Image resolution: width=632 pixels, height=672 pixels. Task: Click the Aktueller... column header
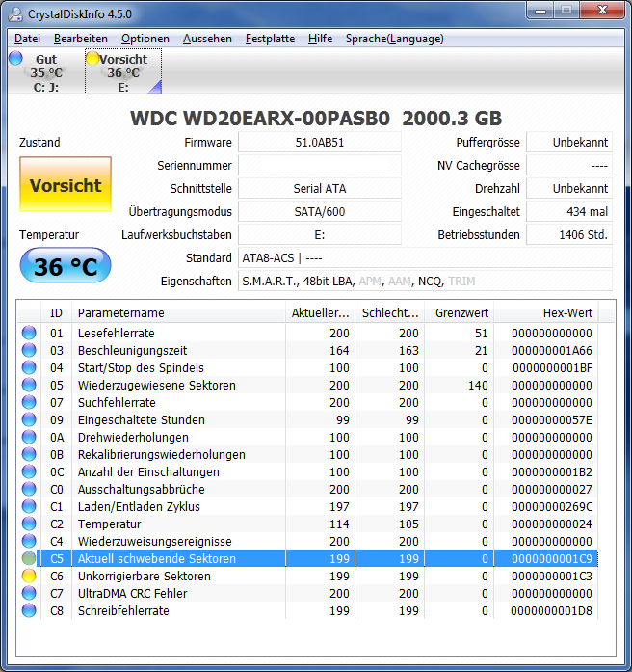320,312
